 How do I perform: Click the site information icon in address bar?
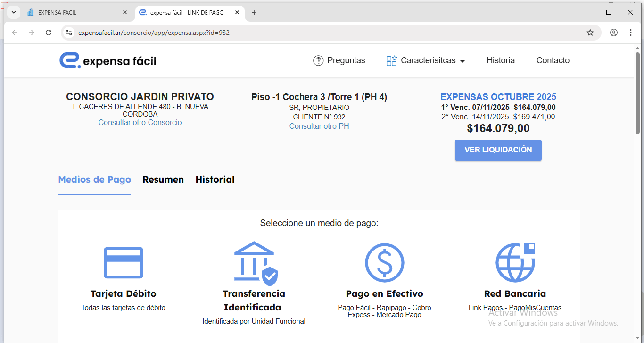point(69,33)
